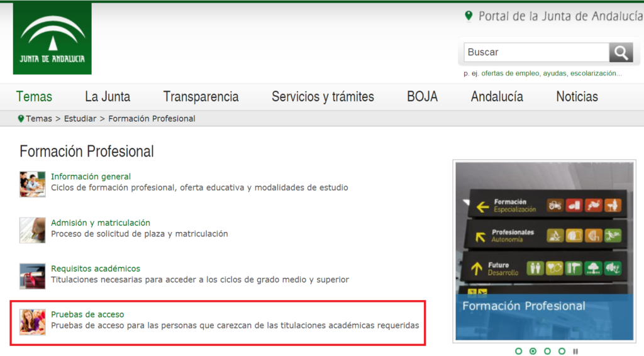Select the Requisitos académicos thumbnail image
The height and width of the screenshot is (356, 644).
(x=32, y=275)
